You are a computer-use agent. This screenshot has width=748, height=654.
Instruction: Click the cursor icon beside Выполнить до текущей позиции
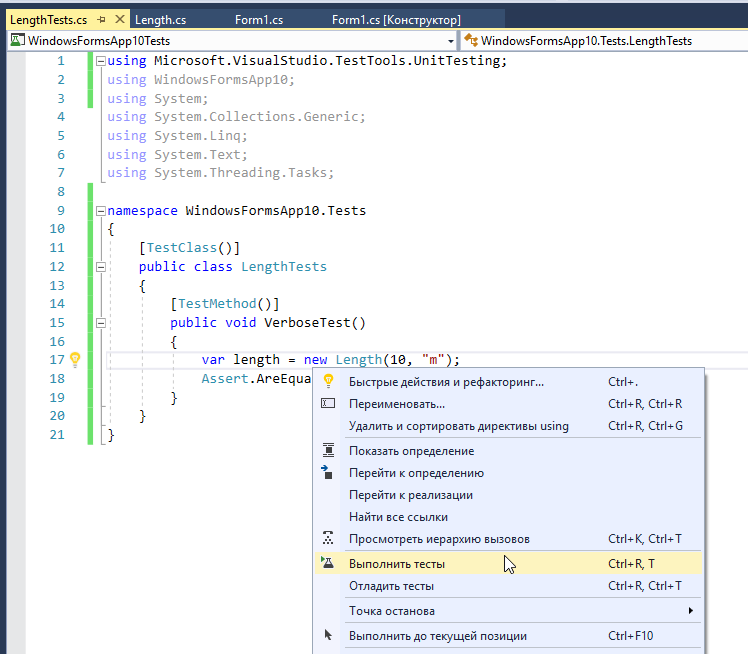pyautogui.click(x=327, y=635)
